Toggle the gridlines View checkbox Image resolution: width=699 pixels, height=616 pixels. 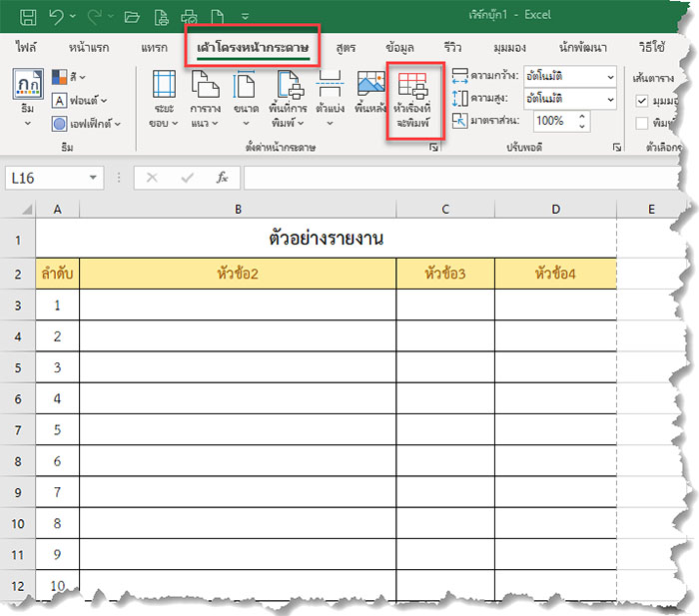644,101
